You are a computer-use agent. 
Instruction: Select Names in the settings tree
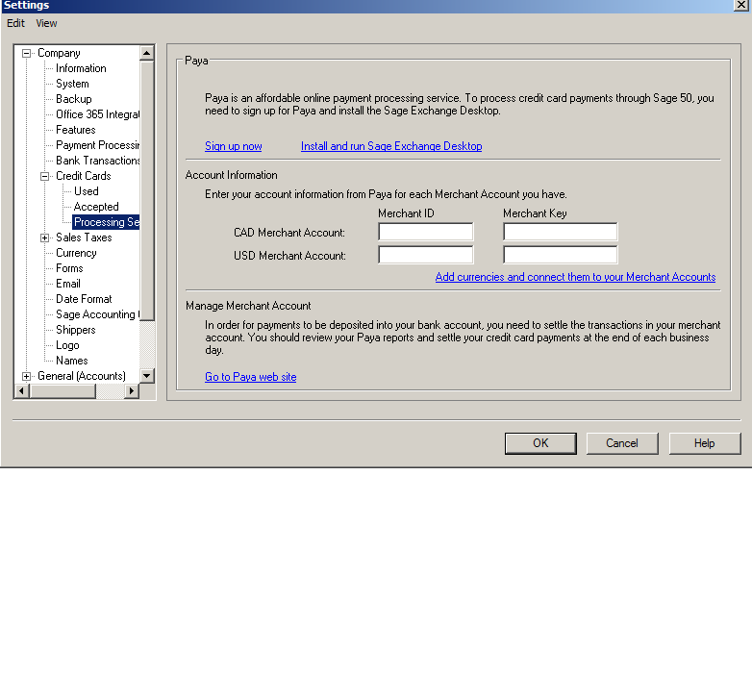point(72,361)
